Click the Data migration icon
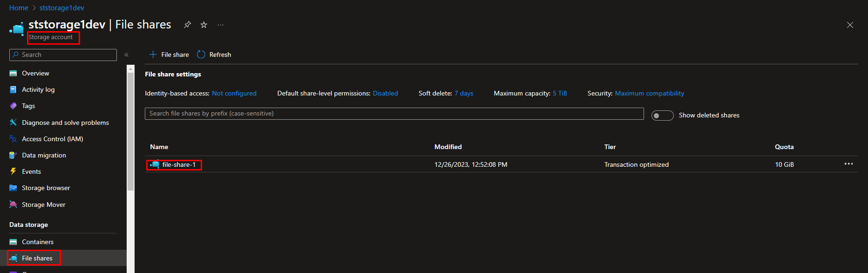The width and height of the screenshot is (868, 273). point(13,155)
